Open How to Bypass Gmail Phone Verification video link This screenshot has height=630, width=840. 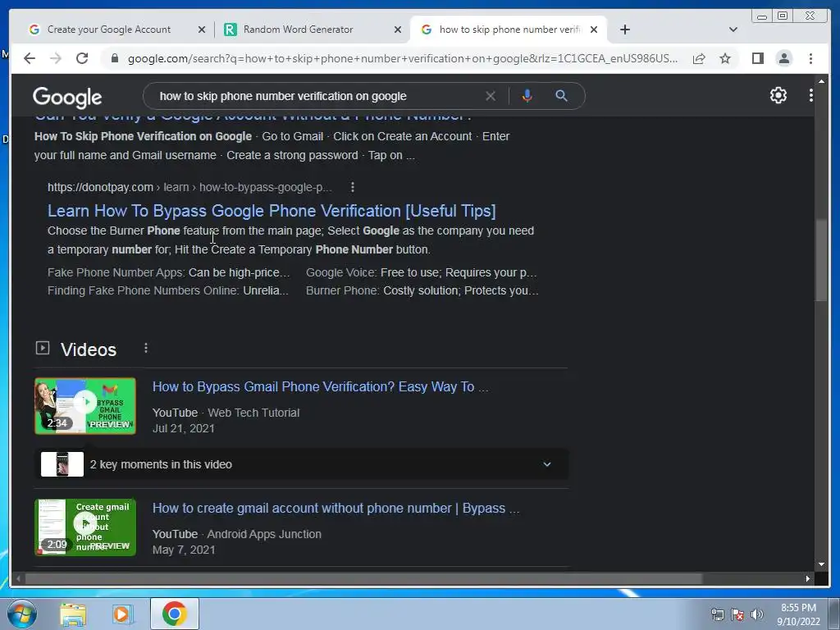tap(321, 387)
